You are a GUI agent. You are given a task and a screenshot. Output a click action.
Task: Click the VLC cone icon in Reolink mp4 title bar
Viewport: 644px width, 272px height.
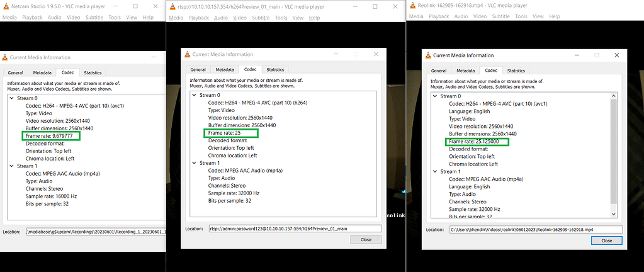click(412, 6)
